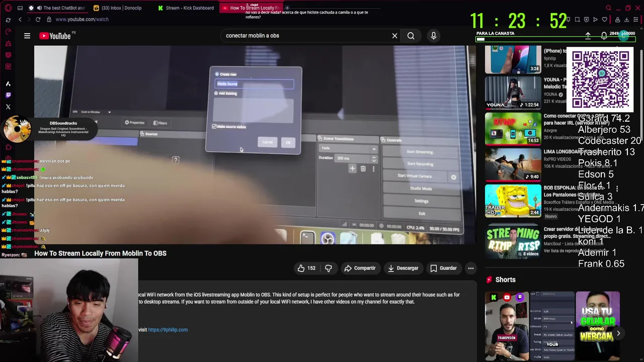
Task: Open the Opera easy setup menu icon
Action: pyautogui.click(x=636, y=20)
